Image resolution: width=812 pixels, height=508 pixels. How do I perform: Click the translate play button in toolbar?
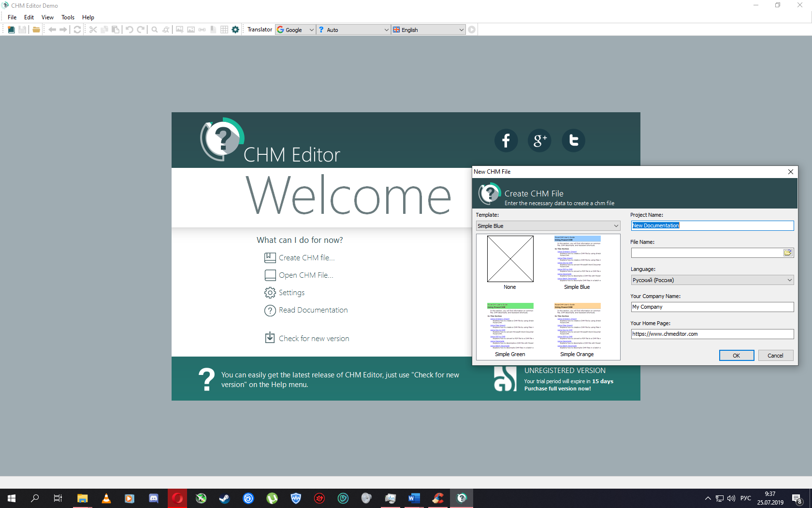pos(472,30)
